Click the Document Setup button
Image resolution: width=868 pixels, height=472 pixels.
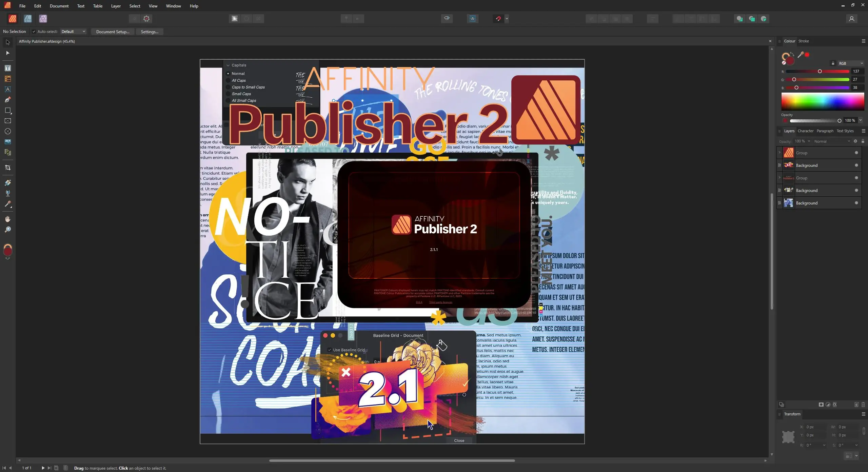[113, 32]
